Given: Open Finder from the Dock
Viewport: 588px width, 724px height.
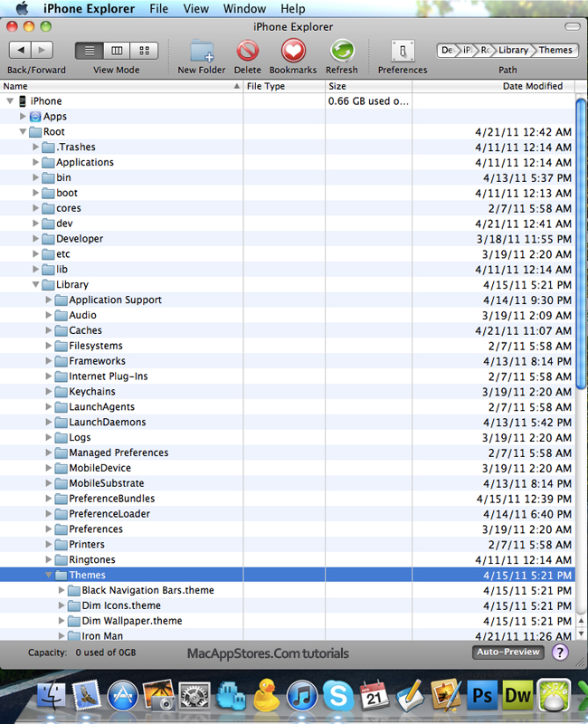Looking at the screenshot, I should [x=52, y=695].
